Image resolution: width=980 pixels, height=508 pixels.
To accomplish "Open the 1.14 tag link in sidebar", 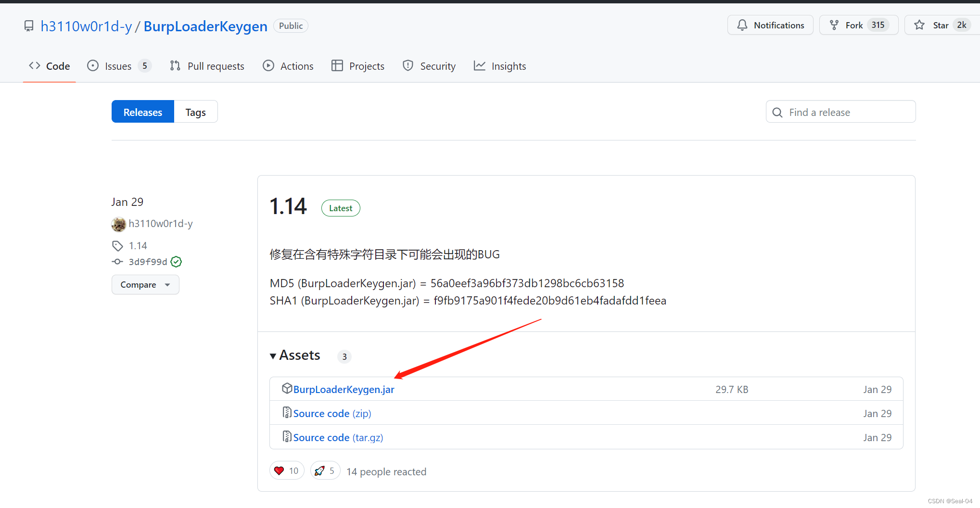I will coord(138,246).
